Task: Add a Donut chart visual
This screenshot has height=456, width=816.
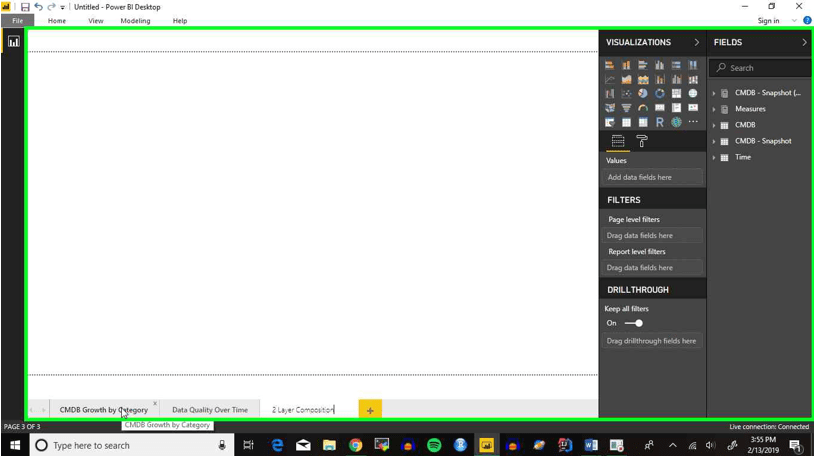Action: tap(659, 94)
